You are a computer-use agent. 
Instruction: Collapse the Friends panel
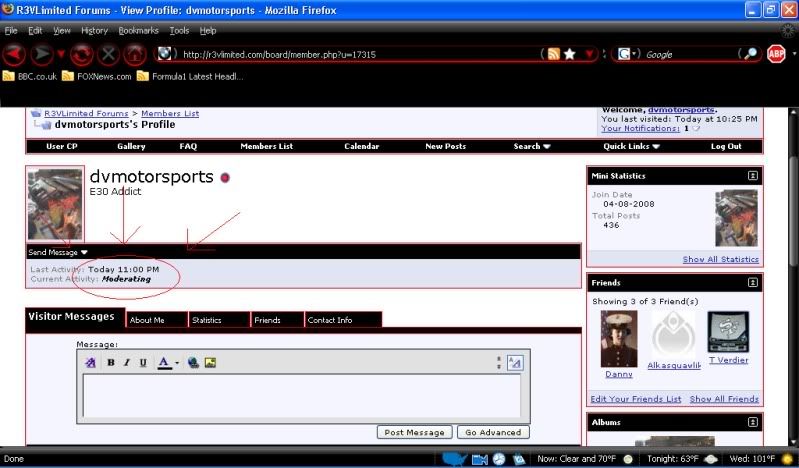pyautogui.click(x=753, y=282)
